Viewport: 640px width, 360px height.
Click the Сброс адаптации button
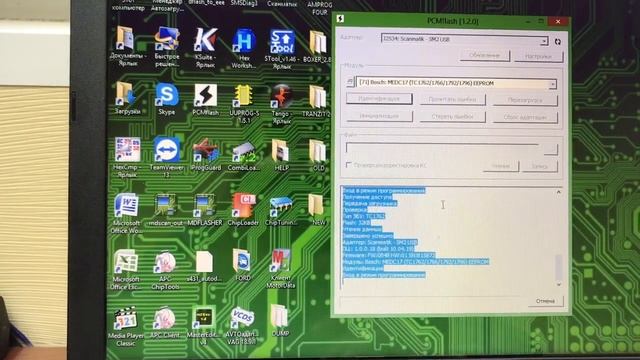coord(525,118)
